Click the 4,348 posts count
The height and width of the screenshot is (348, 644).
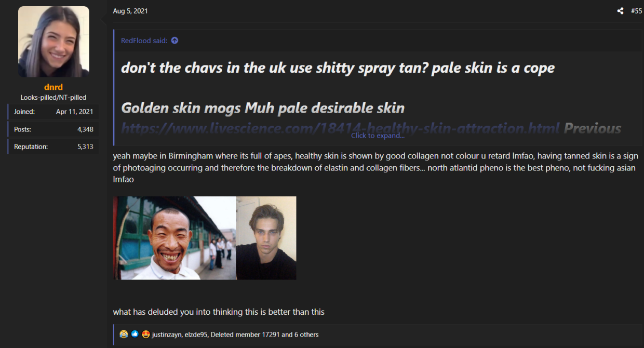(85, 129)
